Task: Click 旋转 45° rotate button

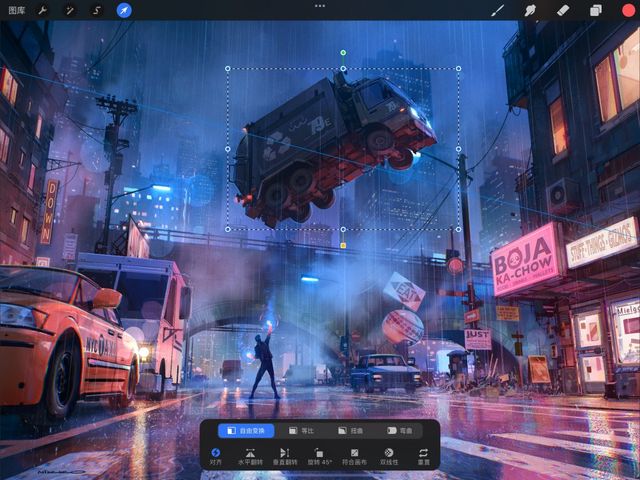Action: pos(320,456)
